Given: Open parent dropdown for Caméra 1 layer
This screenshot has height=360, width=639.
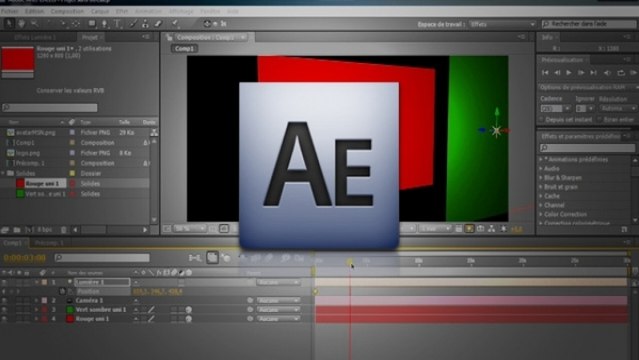Looking at the screenshot, I should 278,300.
